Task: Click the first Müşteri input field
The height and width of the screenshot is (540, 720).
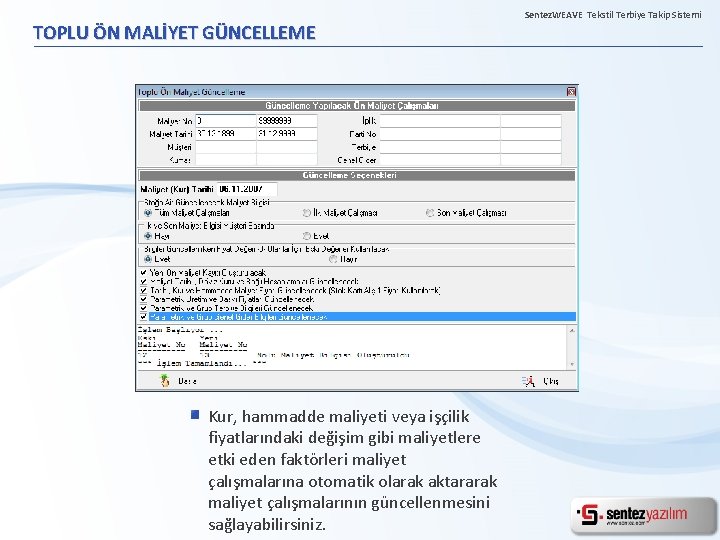Action: 225,147
